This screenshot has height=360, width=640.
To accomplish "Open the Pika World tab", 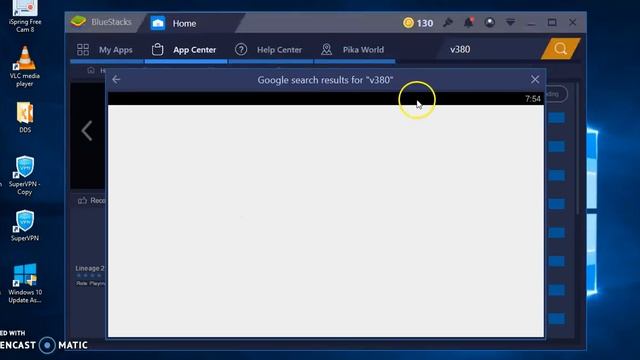I will pos(353,50).
